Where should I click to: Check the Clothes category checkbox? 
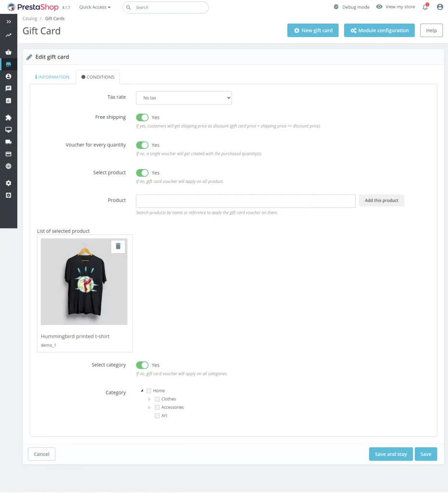[157, 399]
